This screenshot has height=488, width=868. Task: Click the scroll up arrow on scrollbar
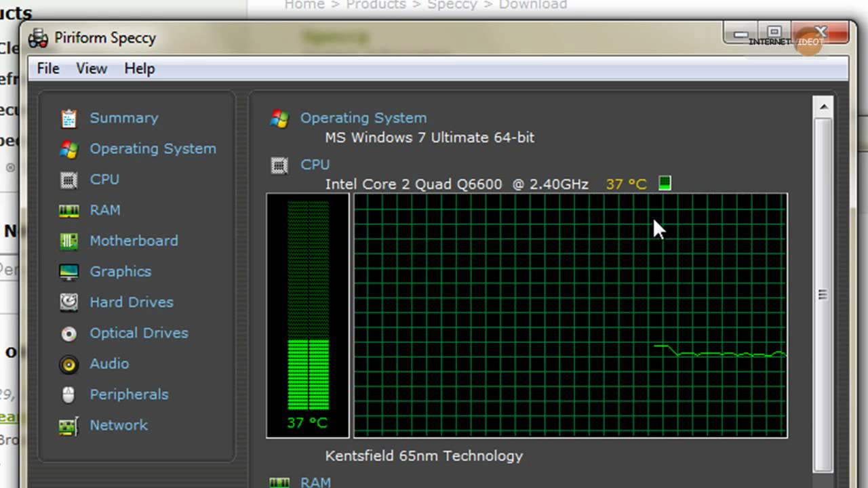(823, 107)
